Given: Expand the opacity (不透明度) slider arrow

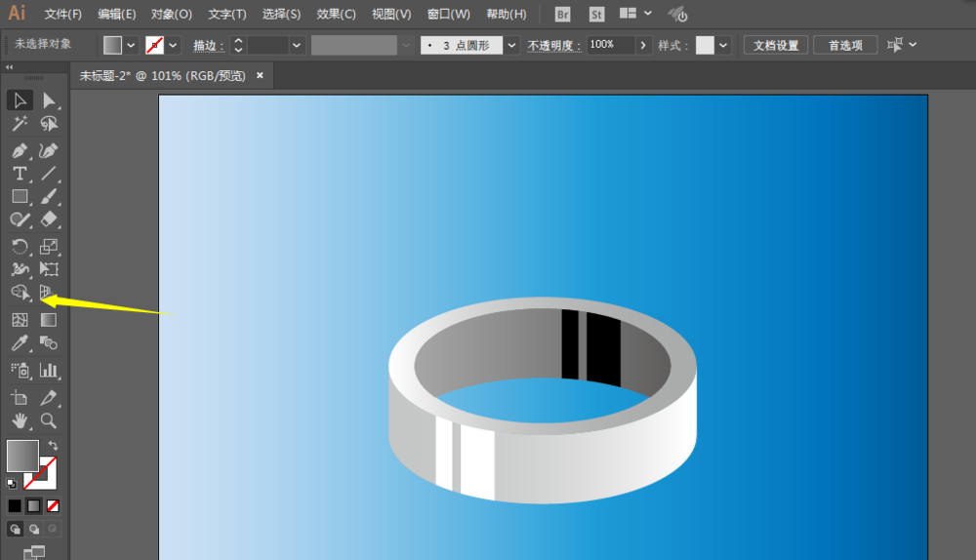Looking at the screenshot, I should click(x=643, y=45).
